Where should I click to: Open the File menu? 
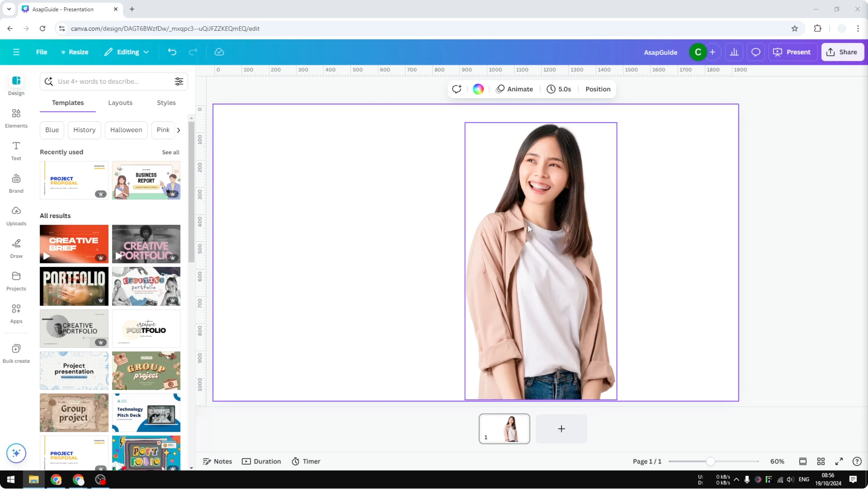click(42, 52)
